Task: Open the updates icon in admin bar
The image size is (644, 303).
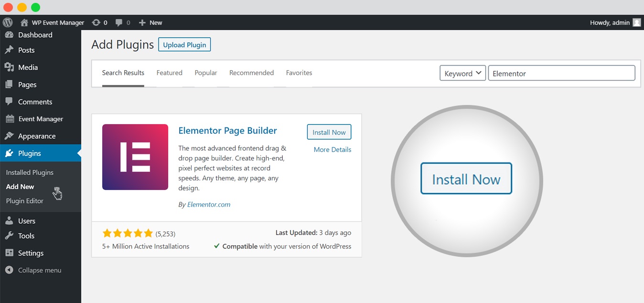Action: 96,22
